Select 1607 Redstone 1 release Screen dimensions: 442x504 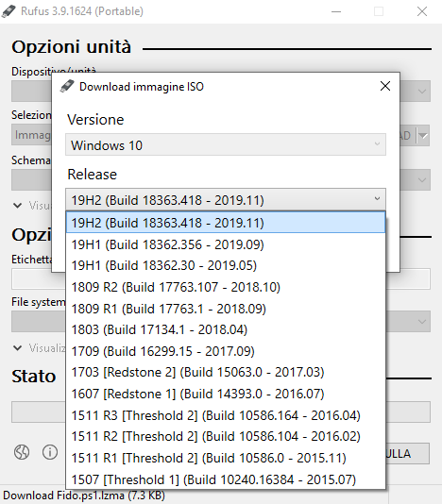(226, 394)
